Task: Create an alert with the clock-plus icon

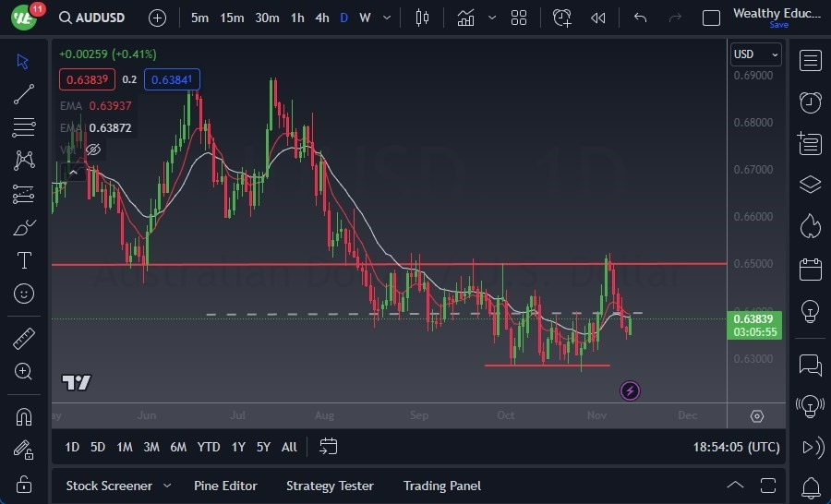Action: [x=561, y=18]
